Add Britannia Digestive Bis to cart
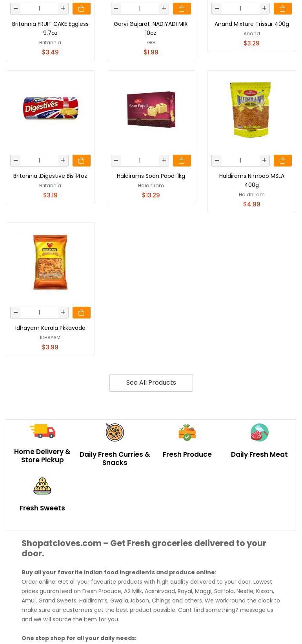 pyautogui.click(x=81, y=161)
